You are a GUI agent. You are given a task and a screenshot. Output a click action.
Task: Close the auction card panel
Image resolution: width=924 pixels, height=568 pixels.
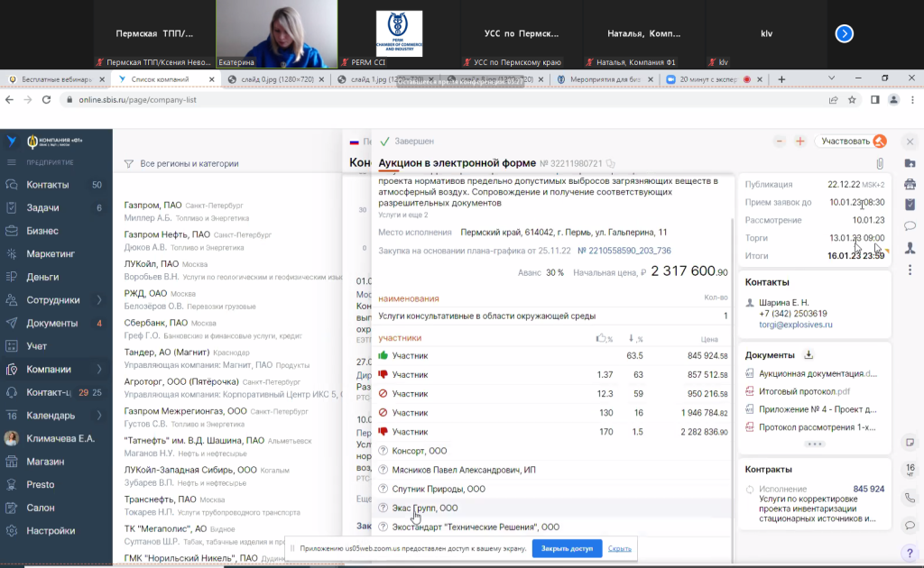[910, 142]
